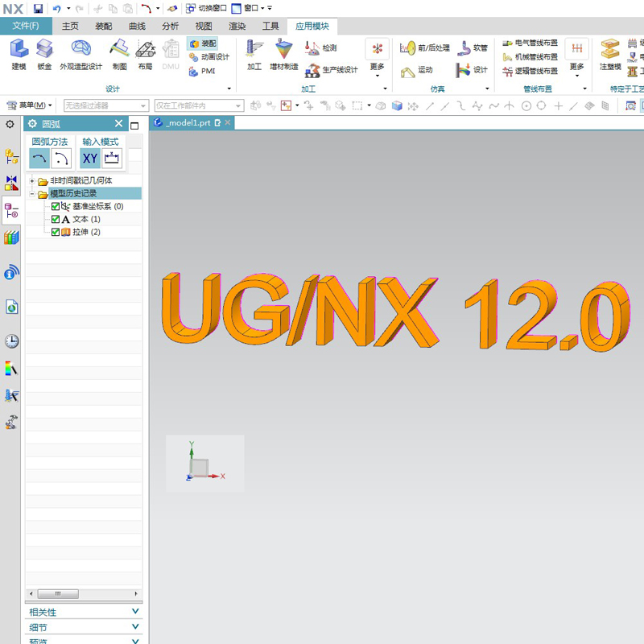
Task: Click the navigator horizontal scrollbar thumb
Action: (58, 593)
